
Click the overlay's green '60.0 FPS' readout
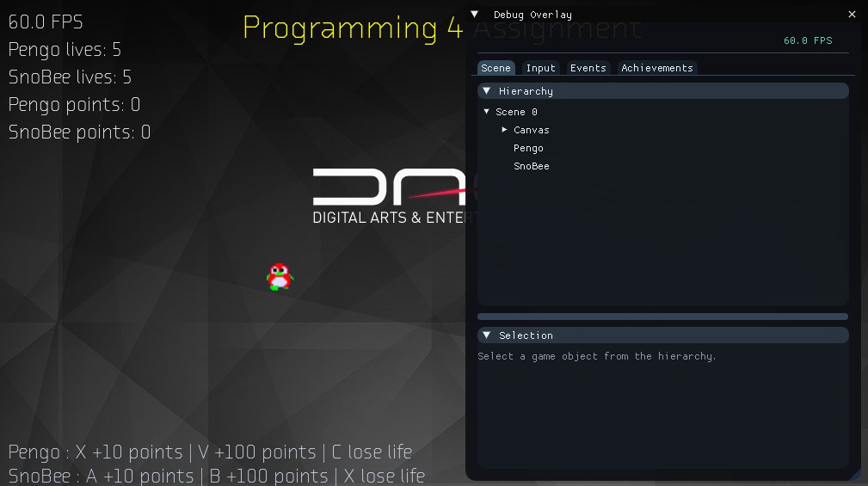(x=808, y=40)
